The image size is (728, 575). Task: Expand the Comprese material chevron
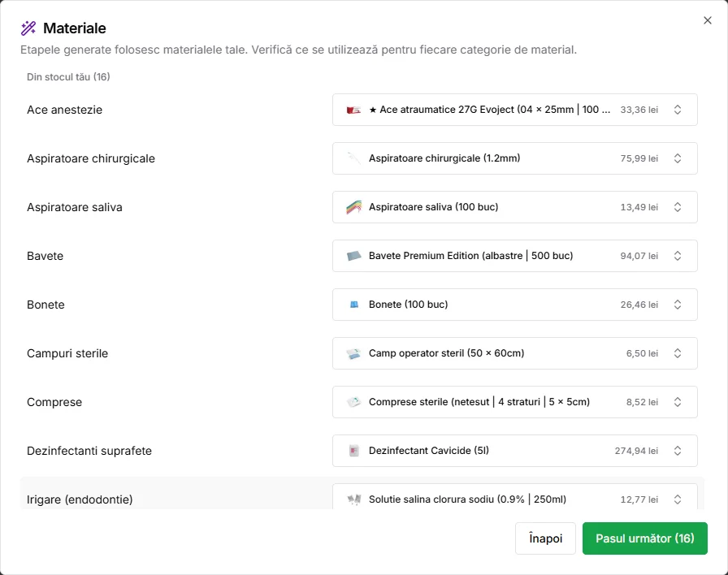pyautogui.click(x=678, y=402)
